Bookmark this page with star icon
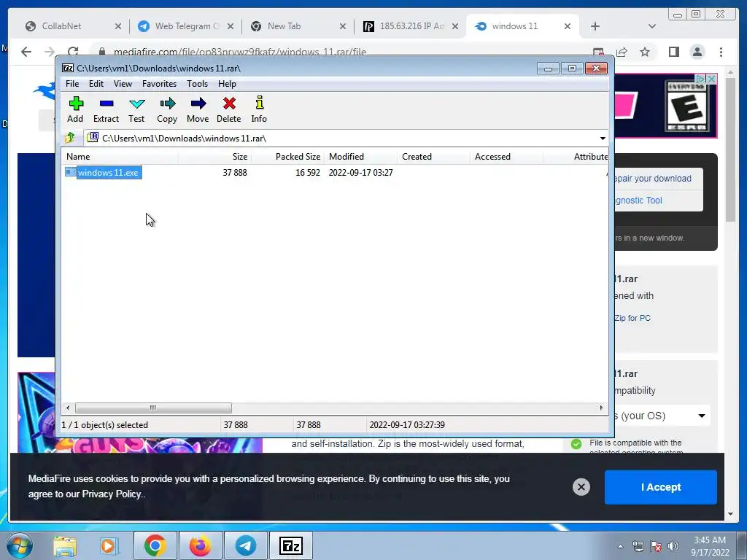 coord(645,52)
